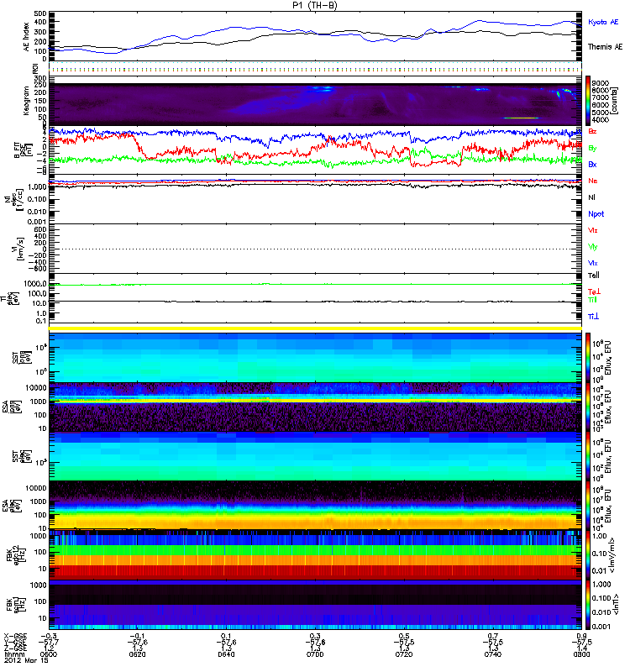The image size is (630, 672).
Task: Click the FBK edc12 spectrogram panel
Action: click(x=315, y=554)
